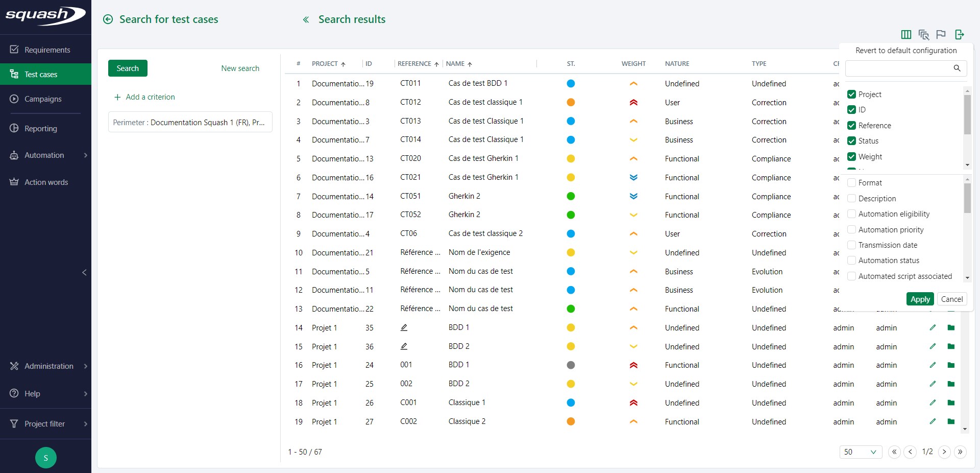Click the export icon in top toolbar

pos(959,34)
